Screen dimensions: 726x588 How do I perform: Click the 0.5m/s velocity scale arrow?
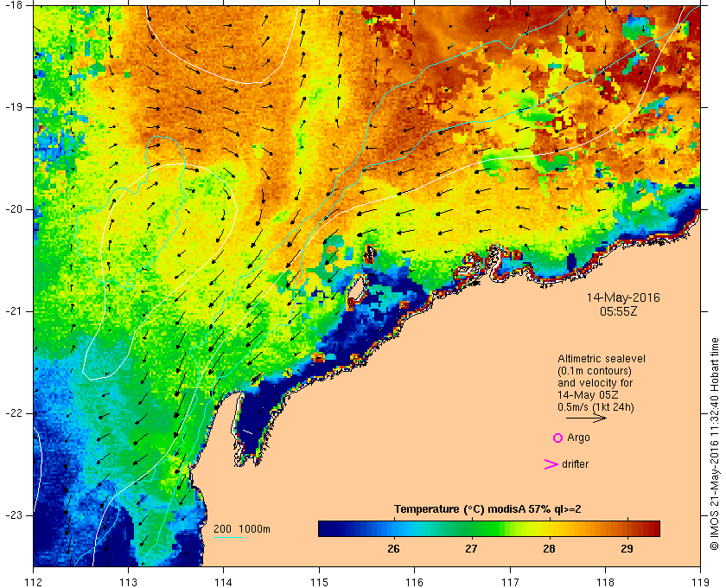coord(586,419)
